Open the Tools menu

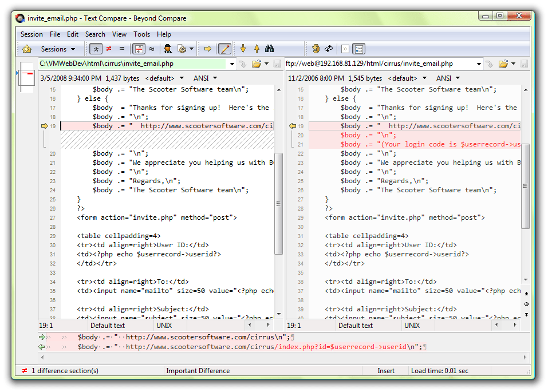[141, 34]
